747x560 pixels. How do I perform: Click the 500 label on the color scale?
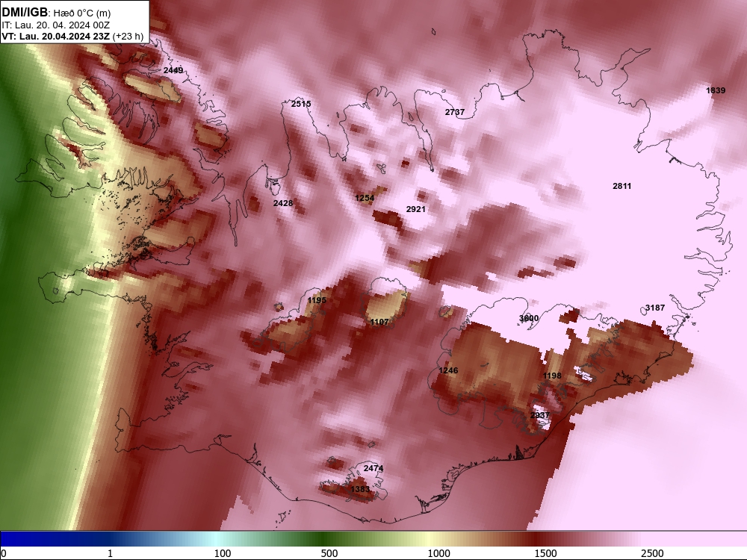click(329, 553)
